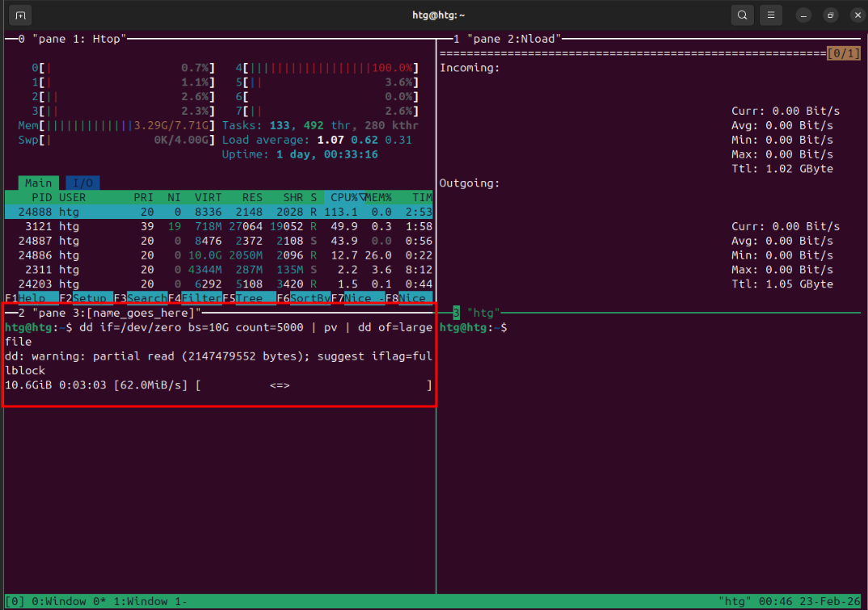Focus pane titled "pane 1: Htop"
Screen dimensions: 868x610
pos(79,39)
